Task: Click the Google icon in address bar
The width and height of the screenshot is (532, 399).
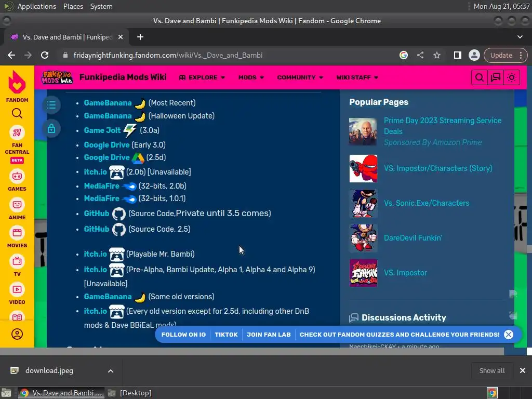Action: click(403, 55)
